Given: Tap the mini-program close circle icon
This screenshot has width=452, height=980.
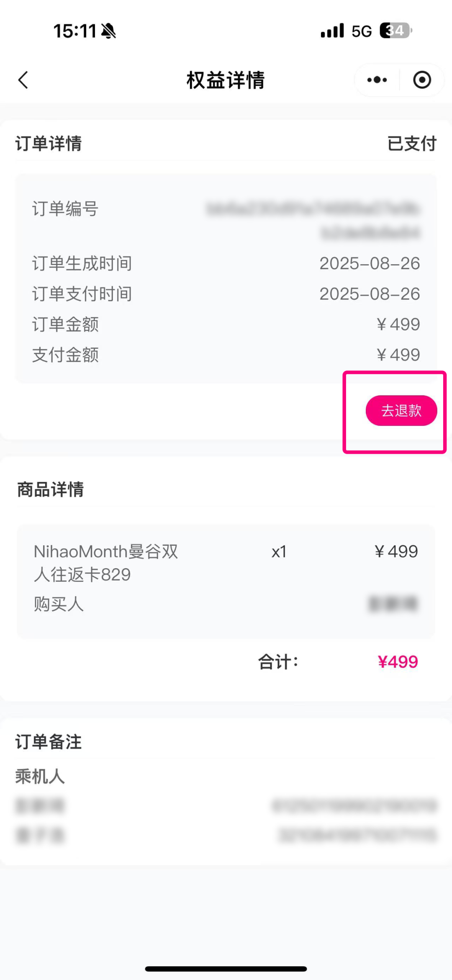Looking at the screenshot, I should (422, 80).
